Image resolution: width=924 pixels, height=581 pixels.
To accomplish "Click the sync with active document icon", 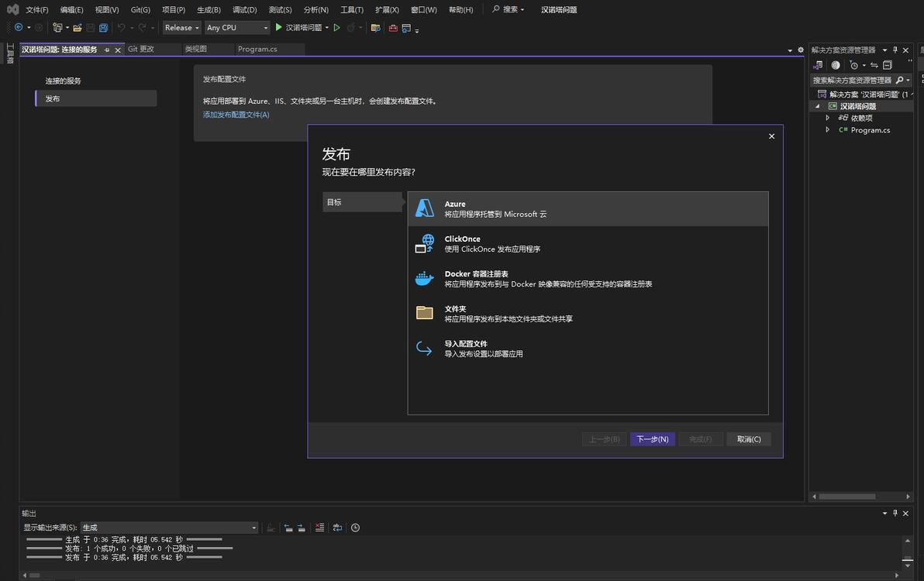I will (874, 65).
